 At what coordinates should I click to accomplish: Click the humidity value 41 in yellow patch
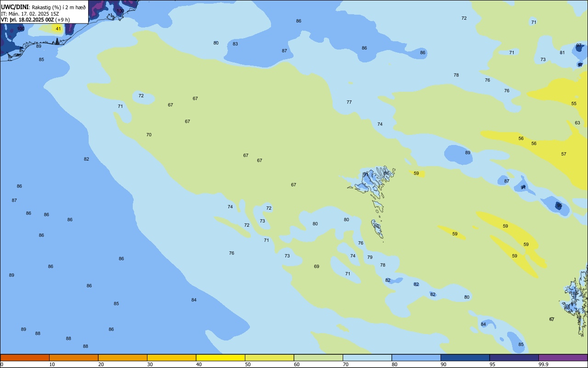(58, 29)
